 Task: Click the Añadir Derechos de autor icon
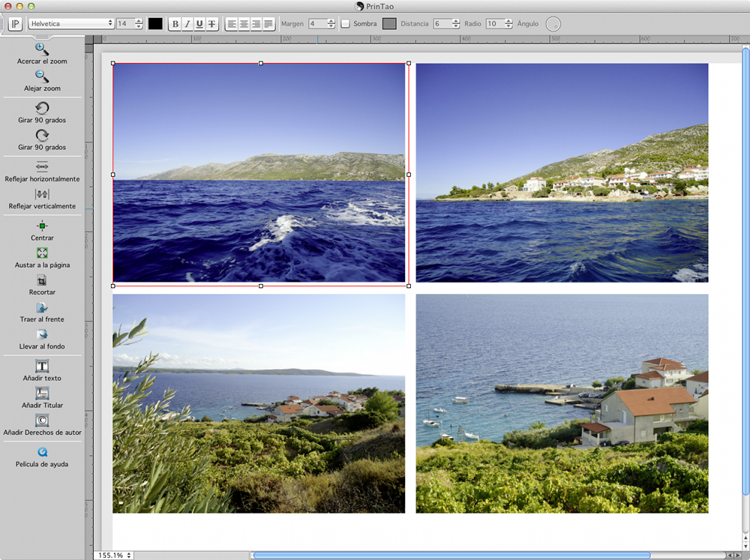point(42,421)
